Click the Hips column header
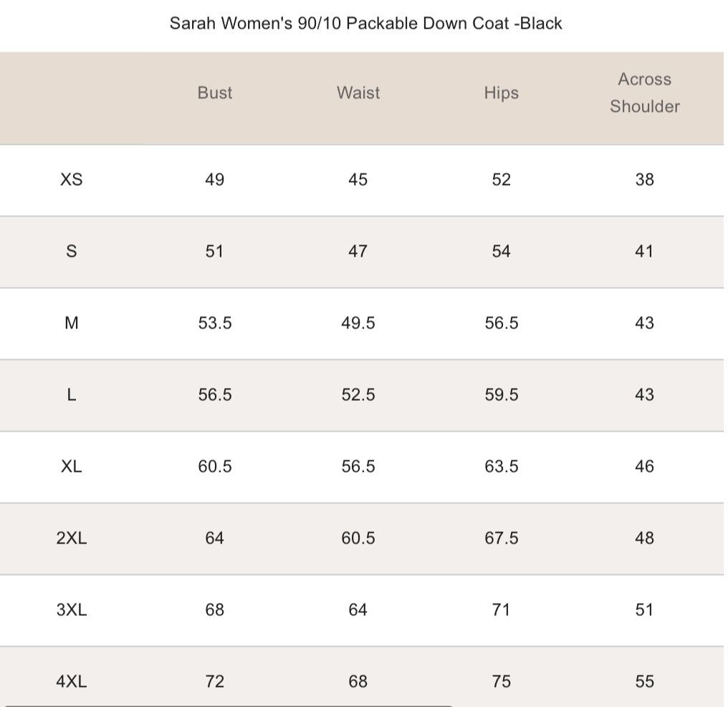The image size is (728, 707). pos(501,93)
